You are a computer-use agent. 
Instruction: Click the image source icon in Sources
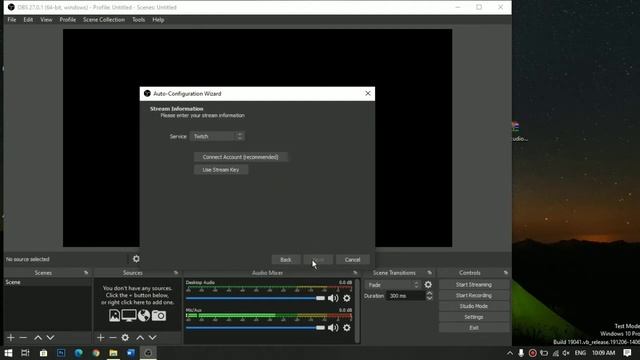114,316
